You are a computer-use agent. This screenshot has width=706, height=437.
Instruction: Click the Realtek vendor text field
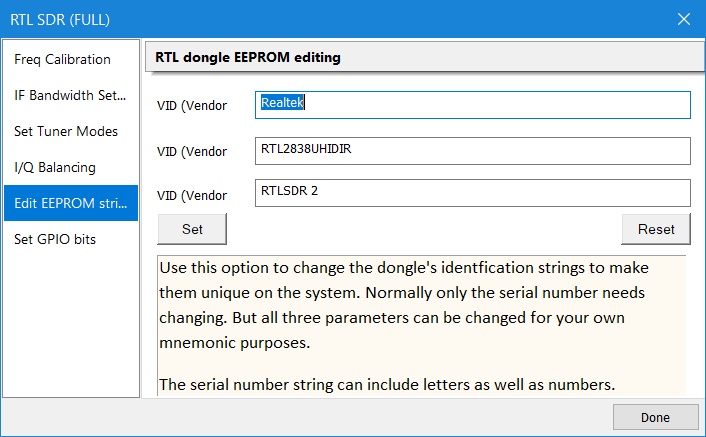point(472,105)
